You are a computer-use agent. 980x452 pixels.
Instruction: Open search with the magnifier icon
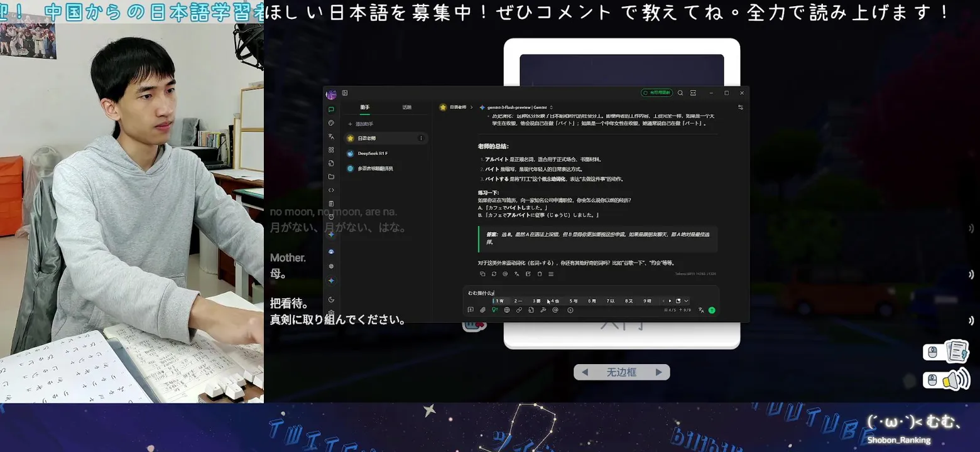(x=680, y=93)
